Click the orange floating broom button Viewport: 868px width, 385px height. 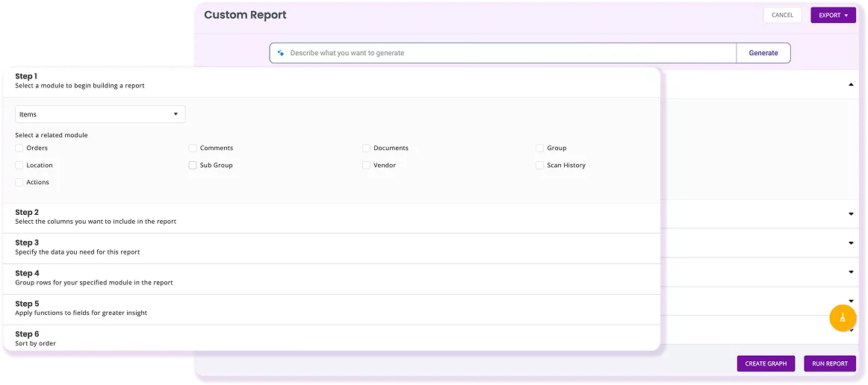pos(843,318)
